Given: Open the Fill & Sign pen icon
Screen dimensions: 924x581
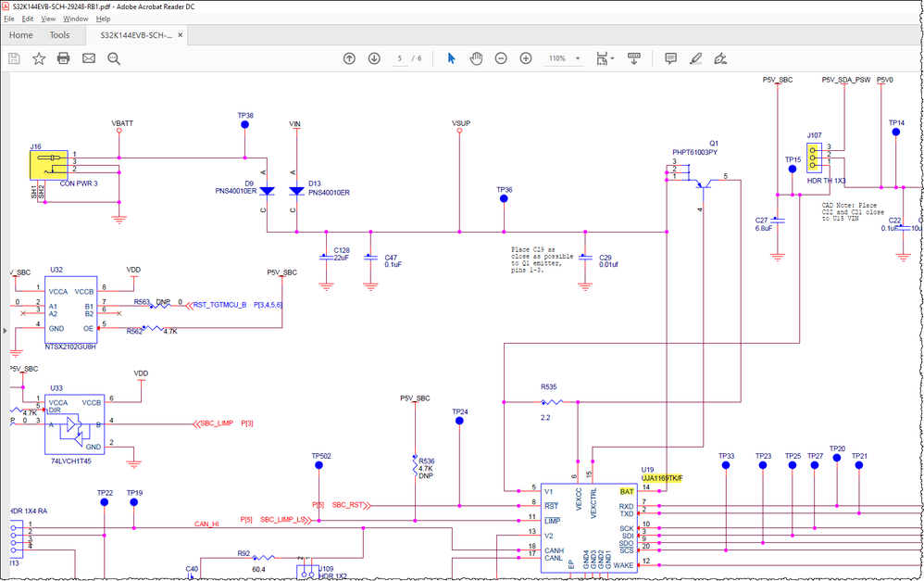Looking at the screenshot, I should click(721, 58).
